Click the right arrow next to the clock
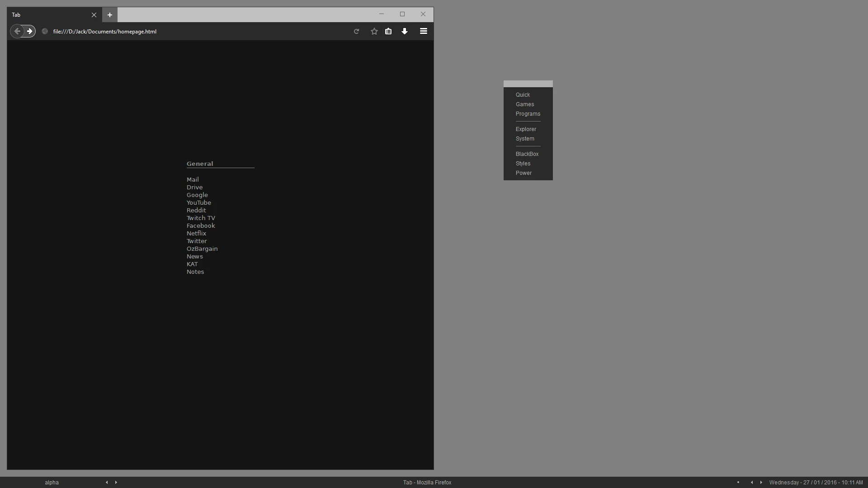The width and height of the screenshot is (868, 488). [x=761, y=483]
